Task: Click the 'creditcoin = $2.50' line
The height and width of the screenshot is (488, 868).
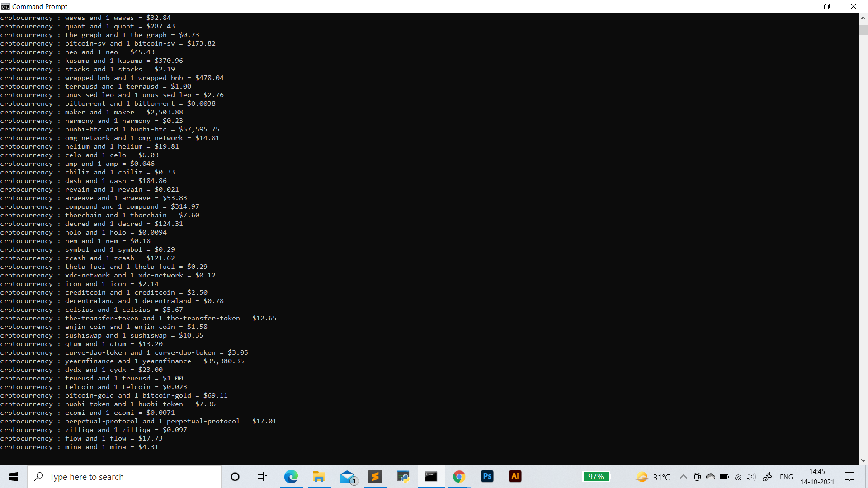Action: (104, 292)
